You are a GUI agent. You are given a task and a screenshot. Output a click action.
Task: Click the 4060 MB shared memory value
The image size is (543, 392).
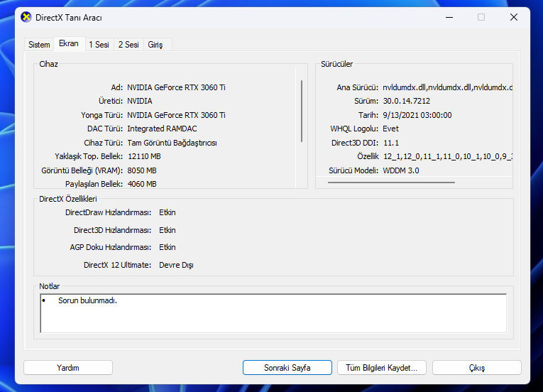click(142, 184)
